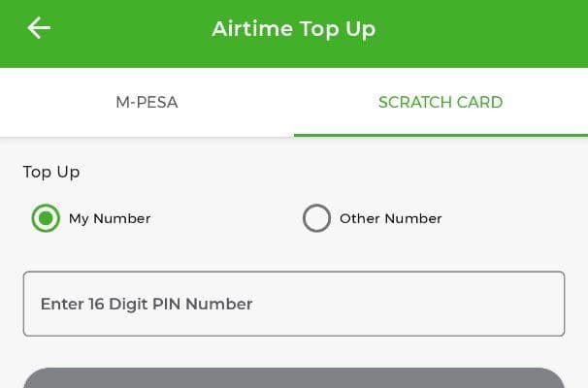Tap the grey button below PIN field
Screen dimensions: 588x388
[294, 378]
